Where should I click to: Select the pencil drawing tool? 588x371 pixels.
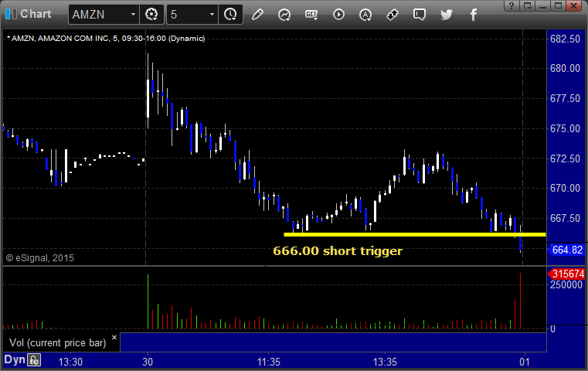coord(257,15)
